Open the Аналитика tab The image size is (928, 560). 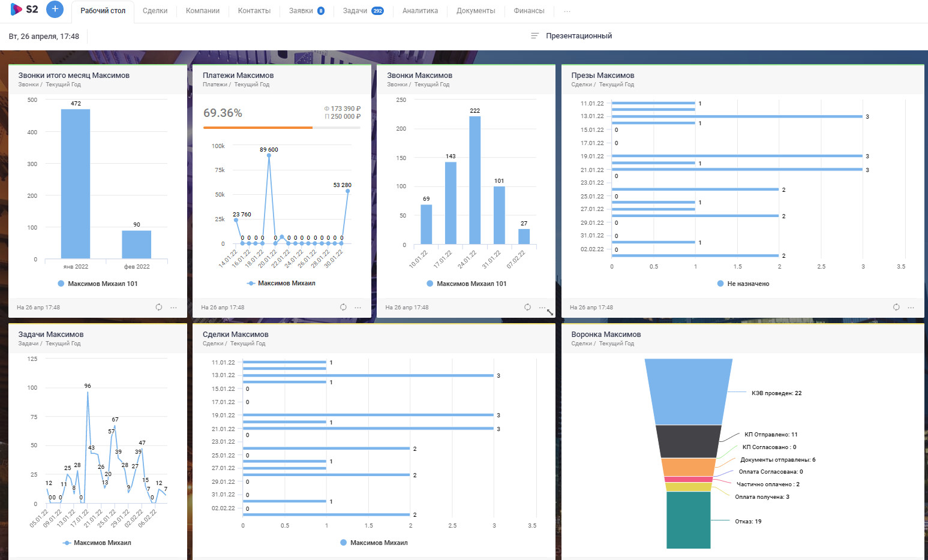pos(420,11)
